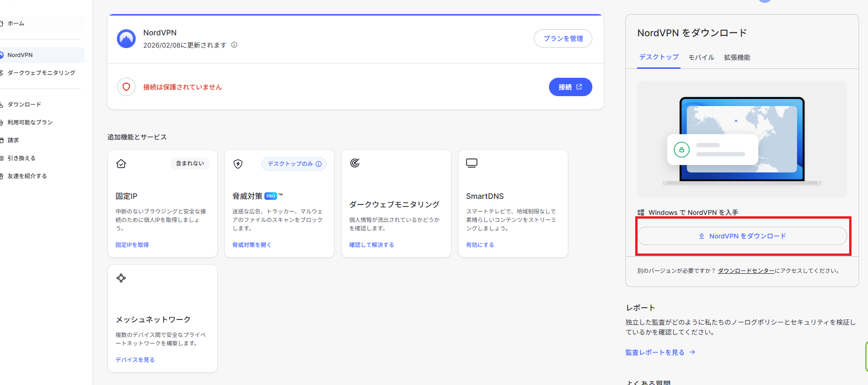Click the 接続は保護されていません status text

182,87
